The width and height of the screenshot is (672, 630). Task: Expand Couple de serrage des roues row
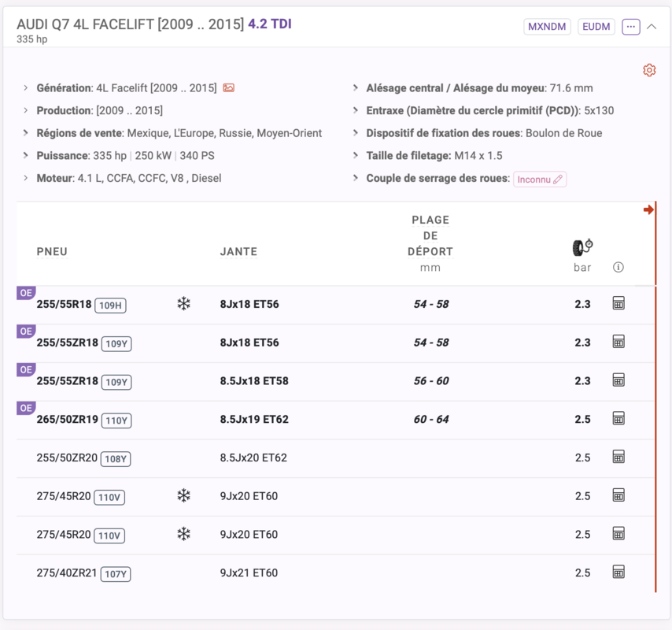tap(356, 178)
